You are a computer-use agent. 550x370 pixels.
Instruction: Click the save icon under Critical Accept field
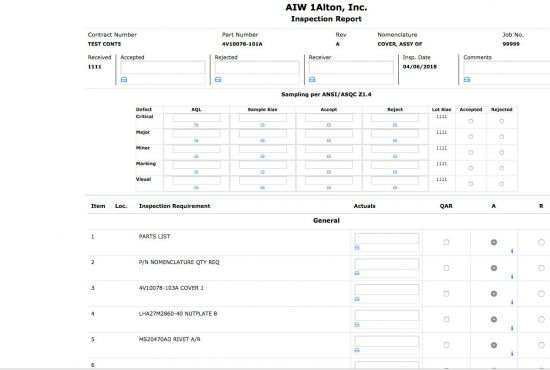click(329, 125)
